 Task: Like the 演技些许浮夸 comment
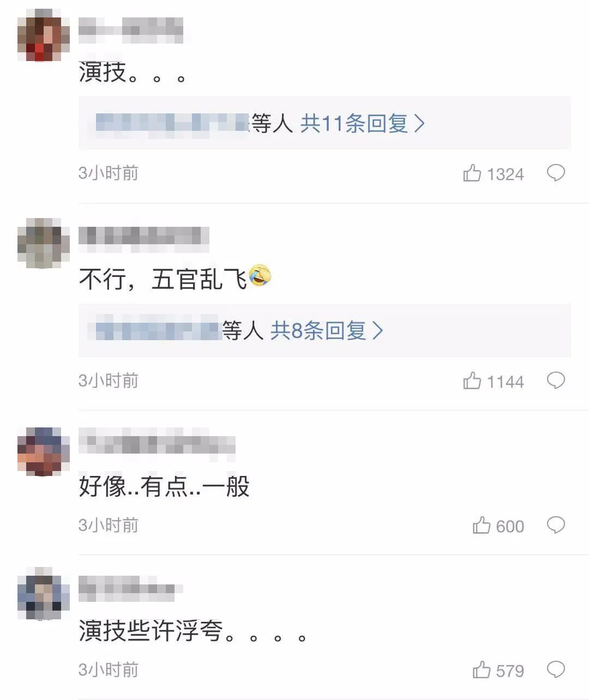tap(481, 669)
